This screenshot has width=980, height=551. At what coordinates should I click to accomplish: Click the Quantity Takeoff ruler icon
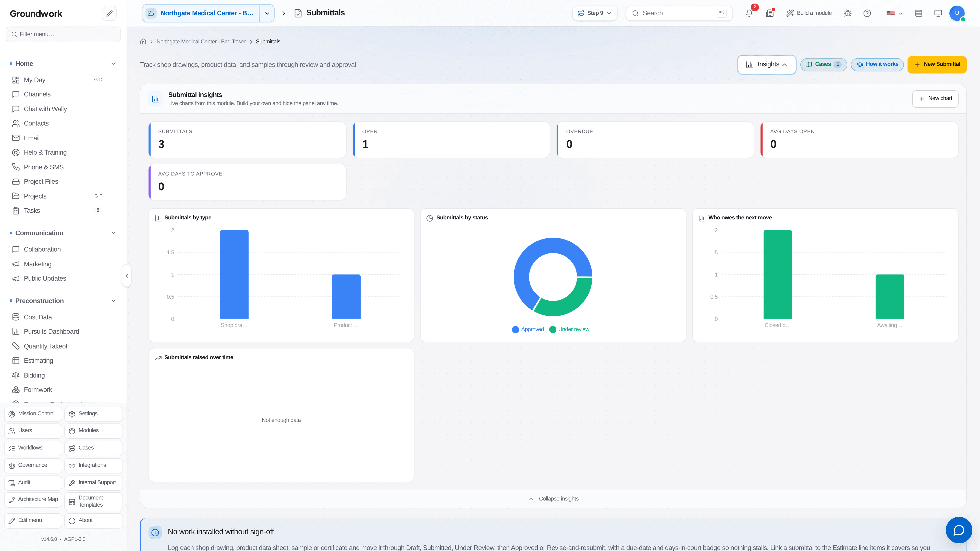pos(16,346)
